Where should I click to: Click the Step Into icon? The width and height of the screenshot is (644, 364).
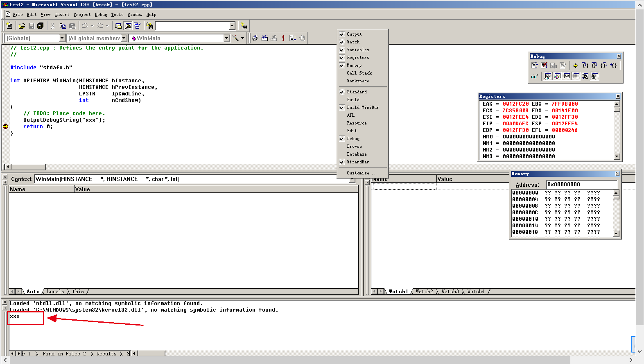(x=585, y=66)
